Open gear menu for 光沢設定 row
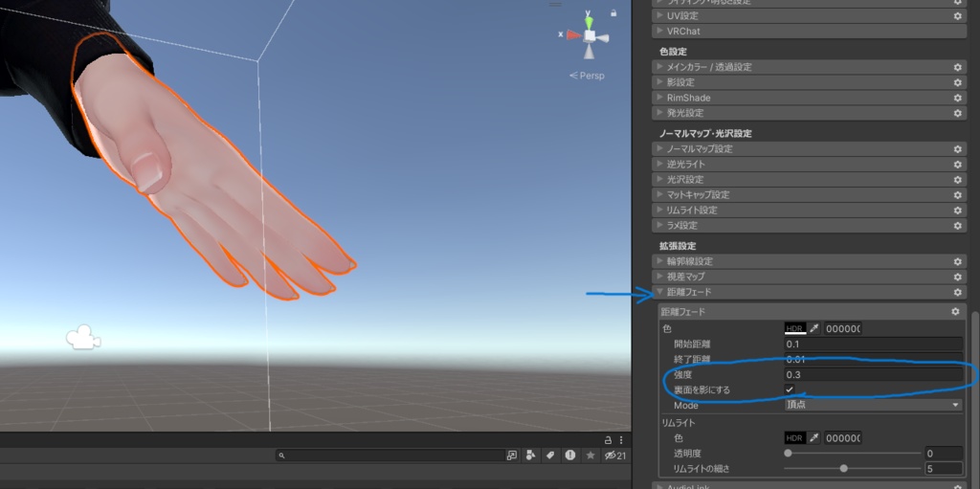Screen dimensions: 980x489 (x=957, y=180)
